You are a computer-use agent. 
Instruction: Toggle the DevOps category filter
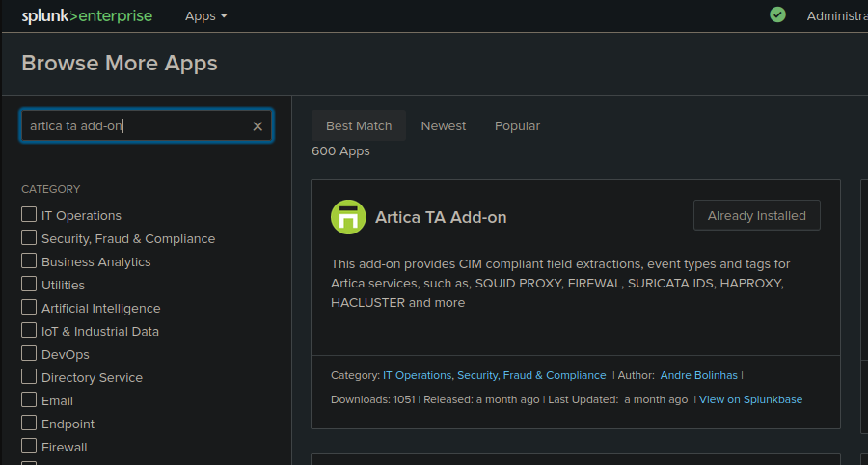(x=29, y=353)
